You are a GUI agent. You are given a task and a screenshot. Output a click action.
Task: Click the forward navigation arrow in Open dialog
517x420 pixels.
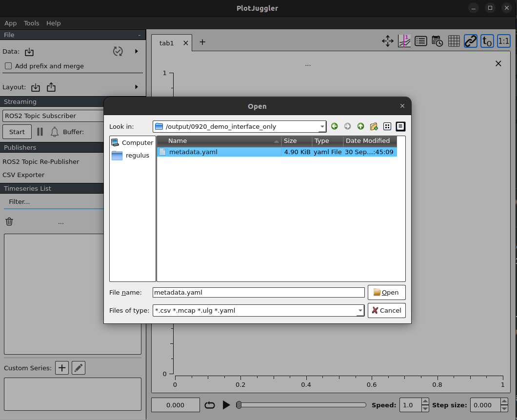point(348,126)
